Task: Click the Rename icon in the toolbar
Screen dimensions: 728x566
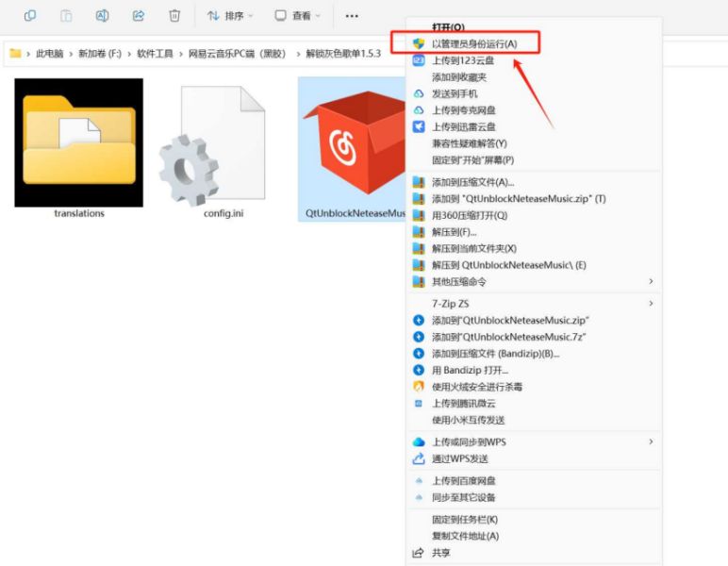Action: coord(102,16)
